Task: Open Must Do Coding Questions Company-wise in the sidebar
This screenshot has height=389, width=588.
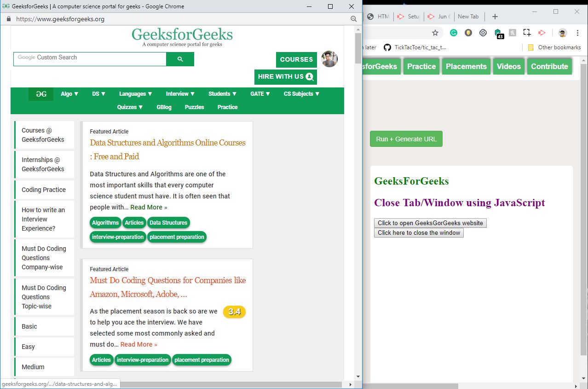Action: pos(44,258)
